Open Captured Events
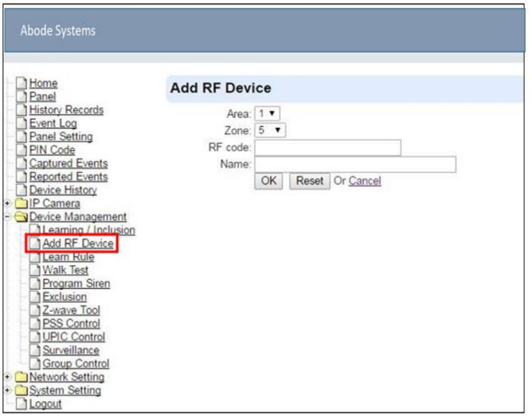The height and width of the screenshot is (416, 532). point(69,163)
